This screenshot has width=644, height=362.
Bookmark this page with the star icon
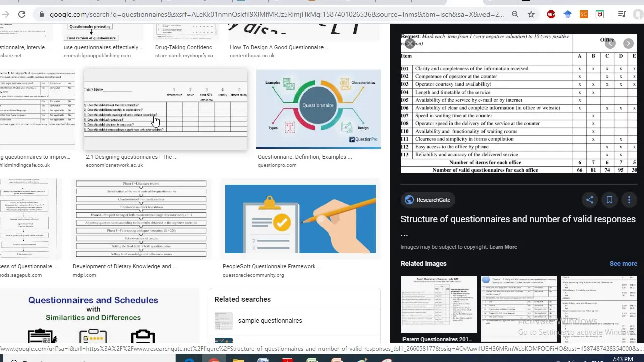click(x=531, y=14)
